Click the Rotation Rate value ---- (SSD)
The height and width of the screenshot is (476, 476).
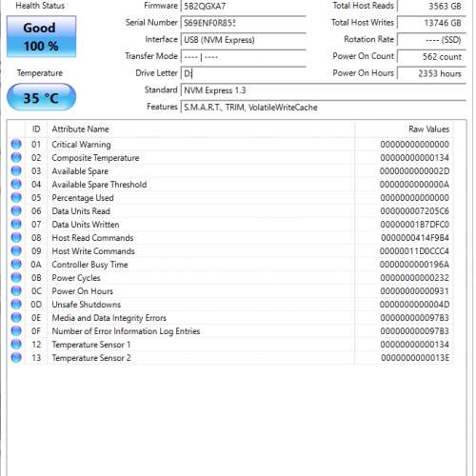click(x=431, y=40)
